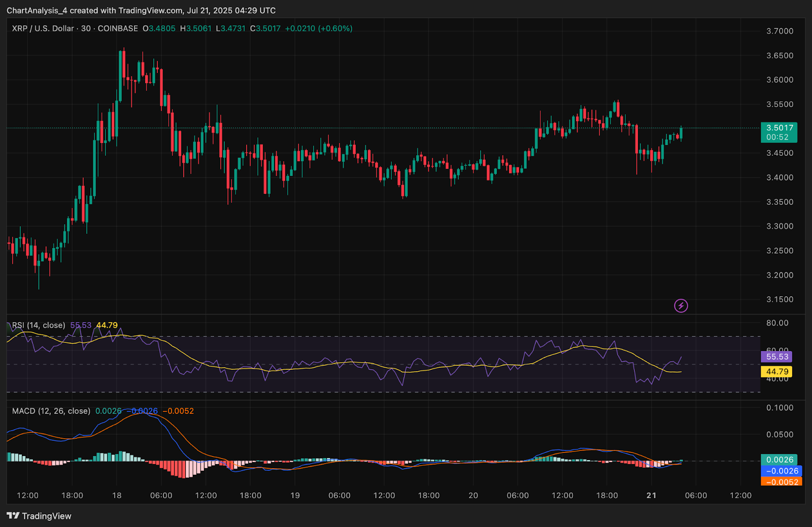This screenshot has height=527, width=812.
Task: Click the RSI value 55.53 in legend
Action: pyautogui.click(x=81, y=325)
